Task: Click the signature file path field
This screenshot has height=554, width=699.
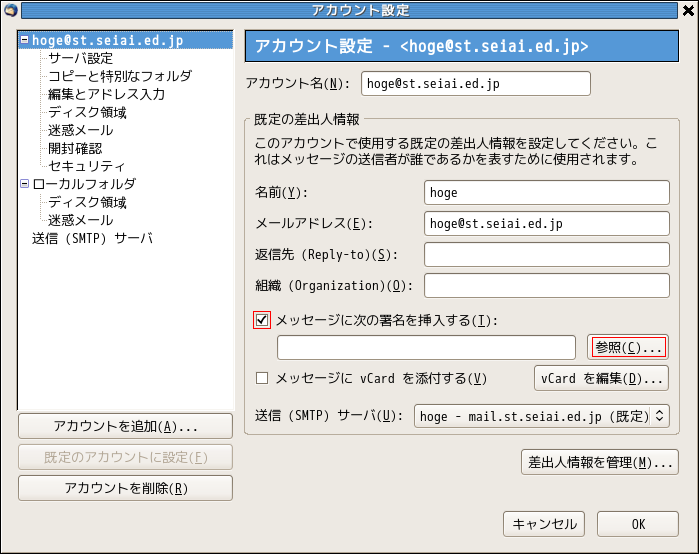Action: [x=426, y=347]
